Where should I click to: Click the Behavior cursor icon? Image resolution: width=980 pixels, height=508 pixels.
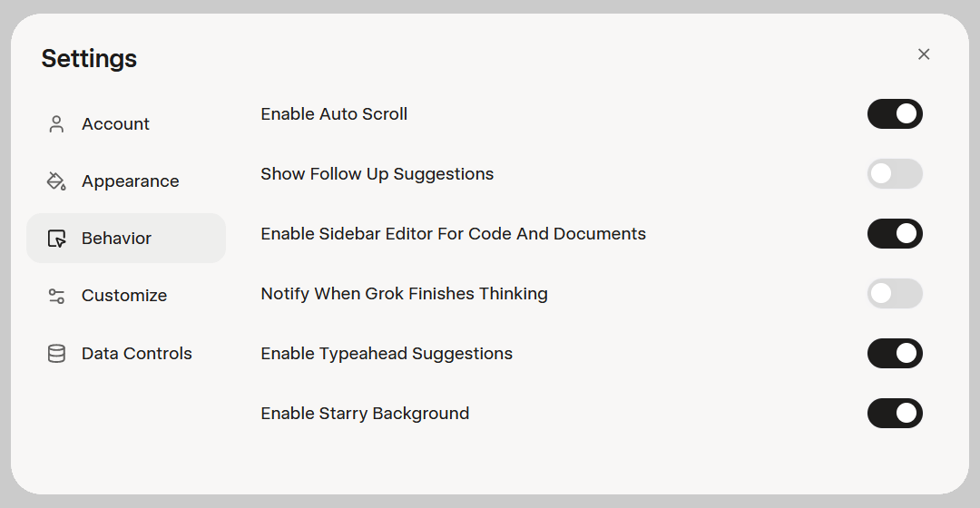[56, 239]
